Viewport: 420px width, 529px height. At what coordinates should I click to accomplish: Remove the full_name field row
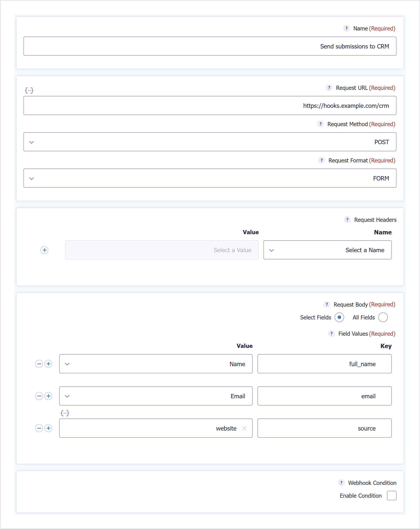(x=39, y=364)
